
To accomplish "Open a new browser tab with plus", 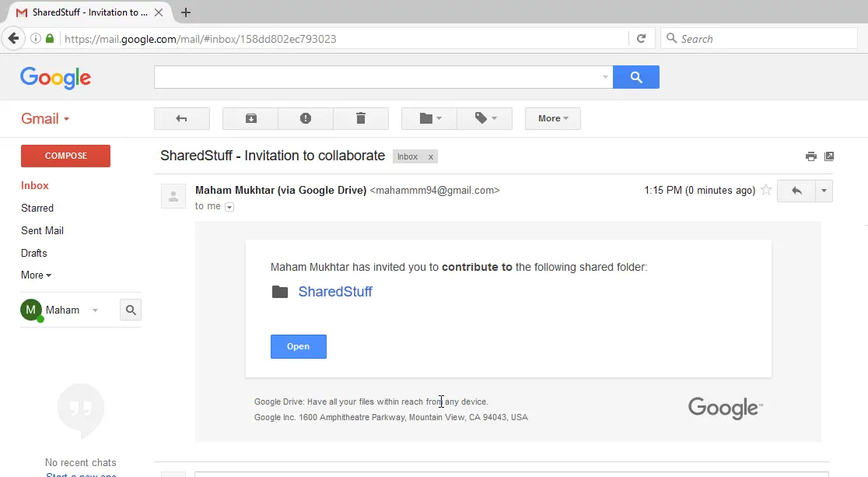I will 186,12.
